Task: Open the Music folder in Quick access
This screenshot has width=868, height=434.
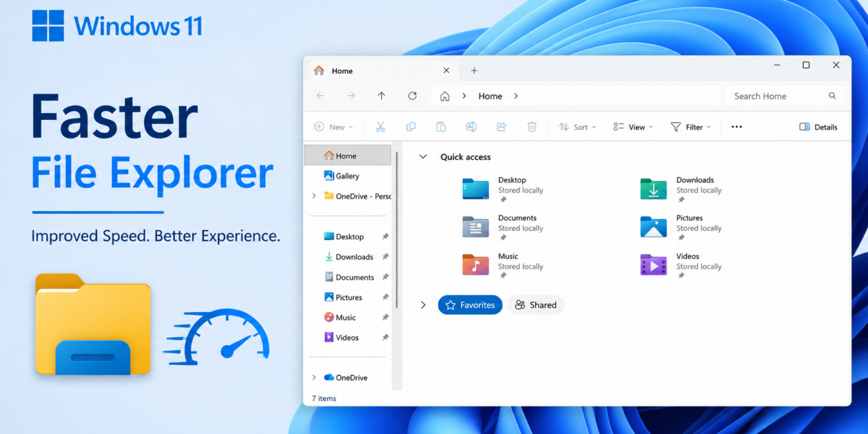Action: (x=503, y=265)
